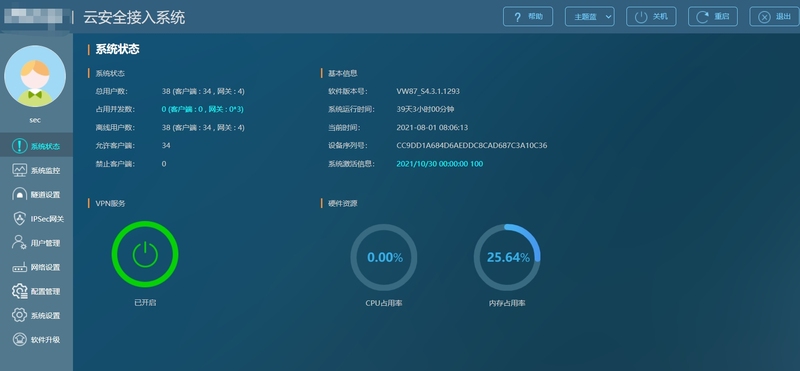Toggle the green VPN服务 power button

(145, 254)
